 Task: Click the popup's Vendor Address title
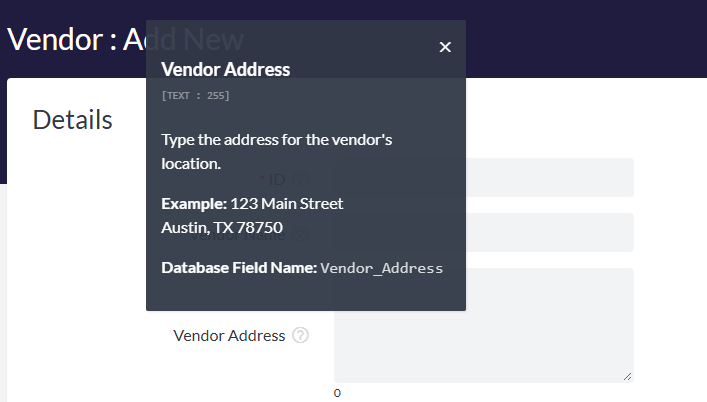coord(225,70)
